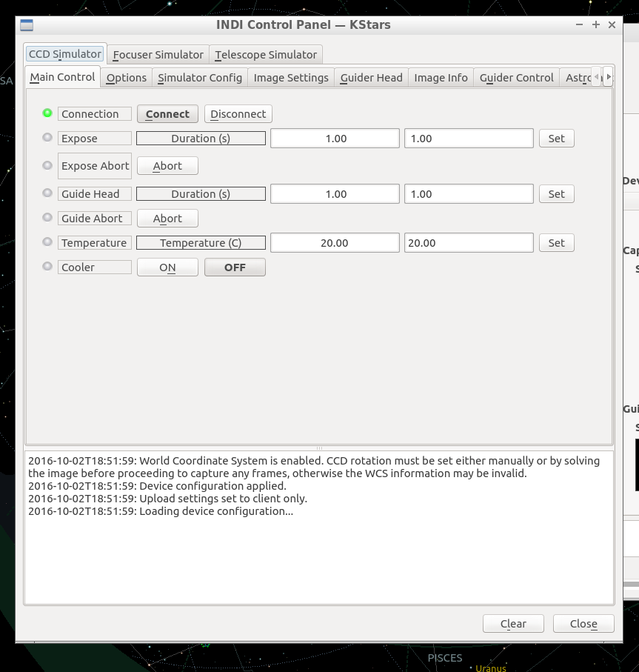Image resolution: width=639 pixels, height=672 pixels.
Task: Maximize the INDI Control Panel window
Action: click(596, 24)
